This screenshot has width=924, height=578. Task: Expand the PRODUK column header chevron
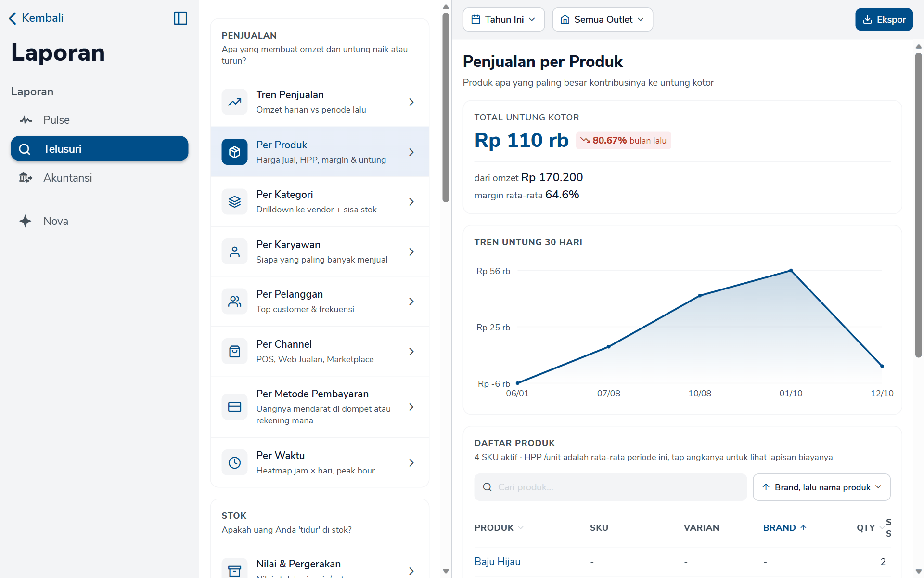(x=521, y=528)
